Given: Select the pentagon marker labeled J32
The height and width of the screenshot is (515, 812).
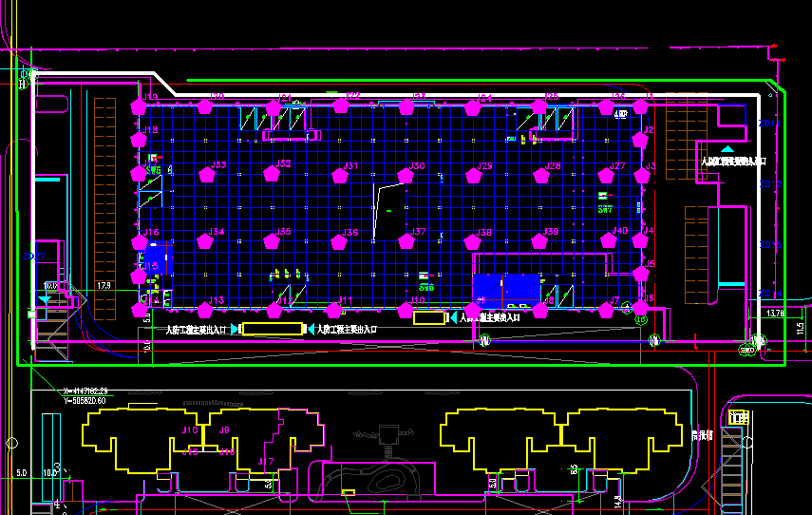Looking at the screenshot, I should (273, 175).
